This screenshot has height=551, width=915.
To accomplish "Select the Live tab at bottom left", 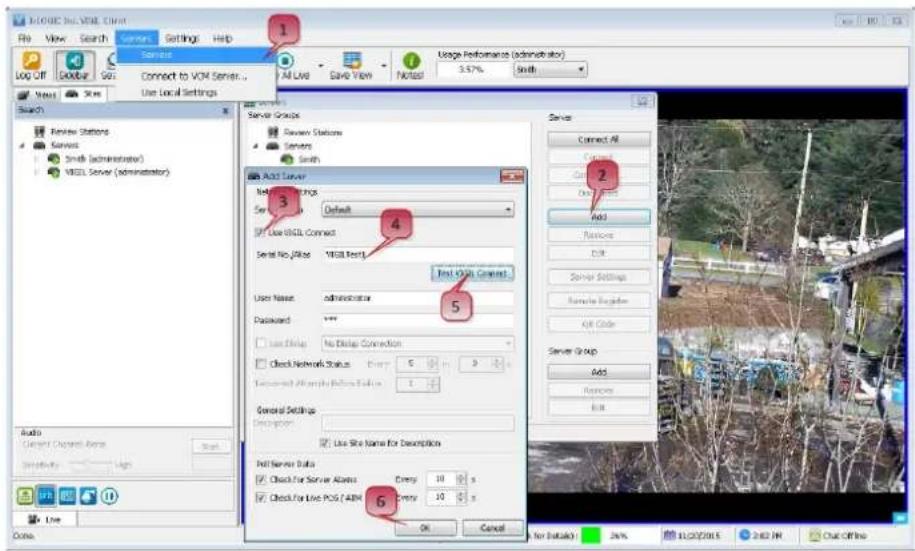I will [x=45, y=519].
